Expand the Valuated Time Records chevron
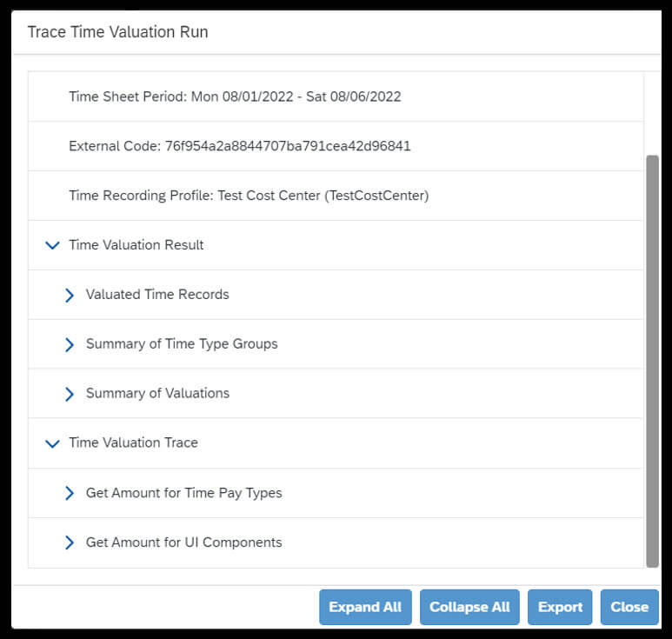The image size is (672, 639). point(70,296)
